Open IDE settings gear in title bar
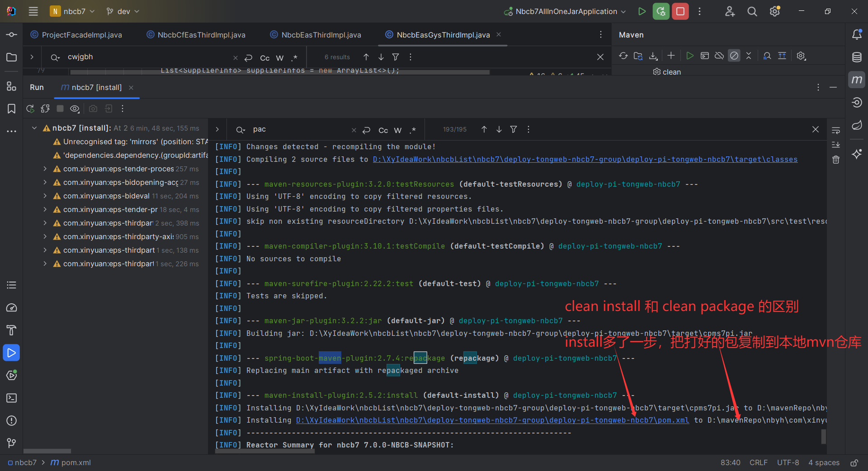 775,11
